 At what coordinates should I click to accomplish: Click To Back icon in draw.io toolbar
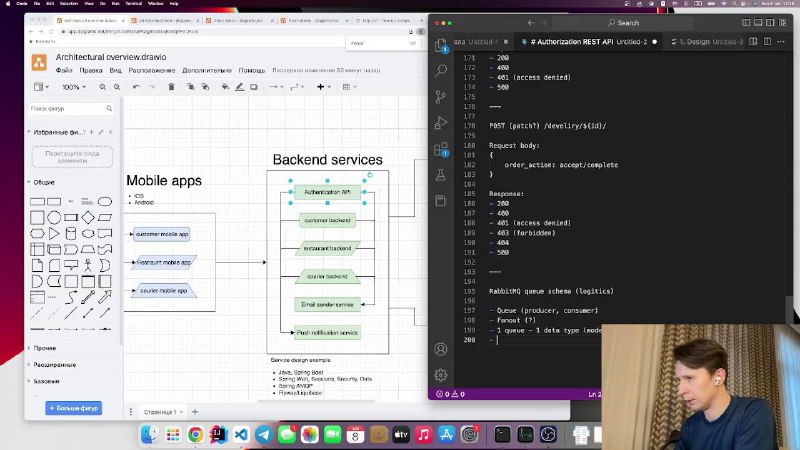(205, 87)
